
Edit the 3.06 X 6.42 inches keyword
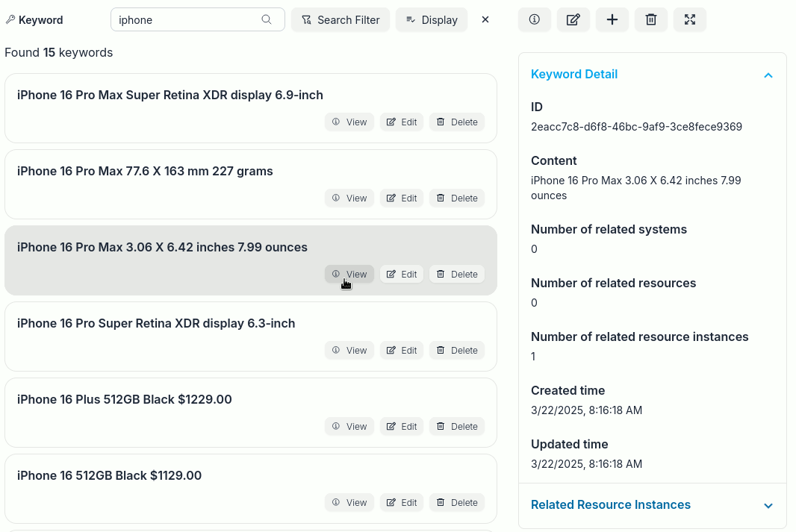pos(402,275)
